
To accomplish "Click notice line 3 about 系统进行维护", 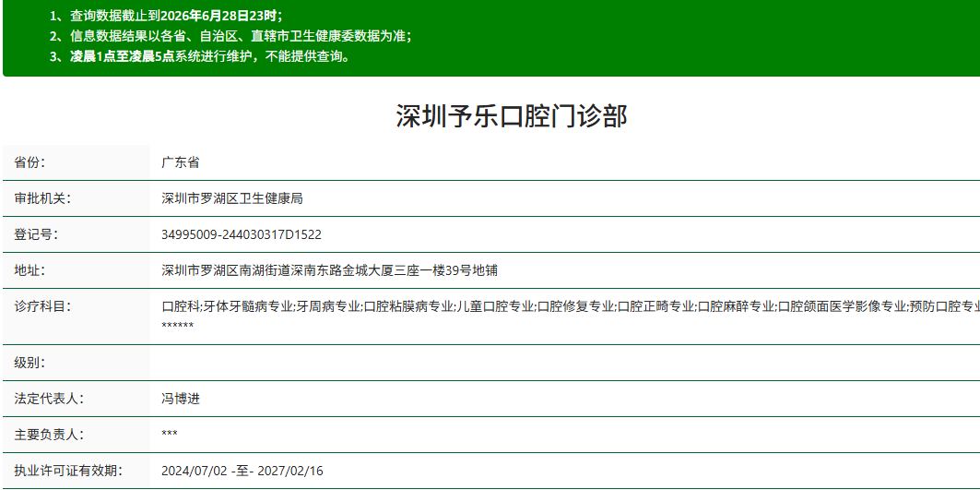I will pyautogui.click(x=199, y=56).
